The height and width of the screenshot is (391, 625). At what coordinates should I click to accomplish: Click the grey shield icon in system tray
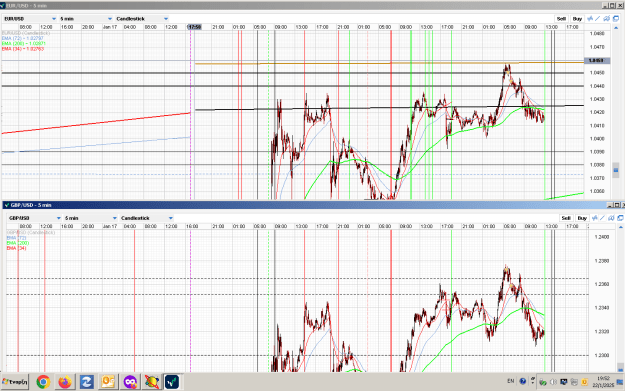(574, 382)
